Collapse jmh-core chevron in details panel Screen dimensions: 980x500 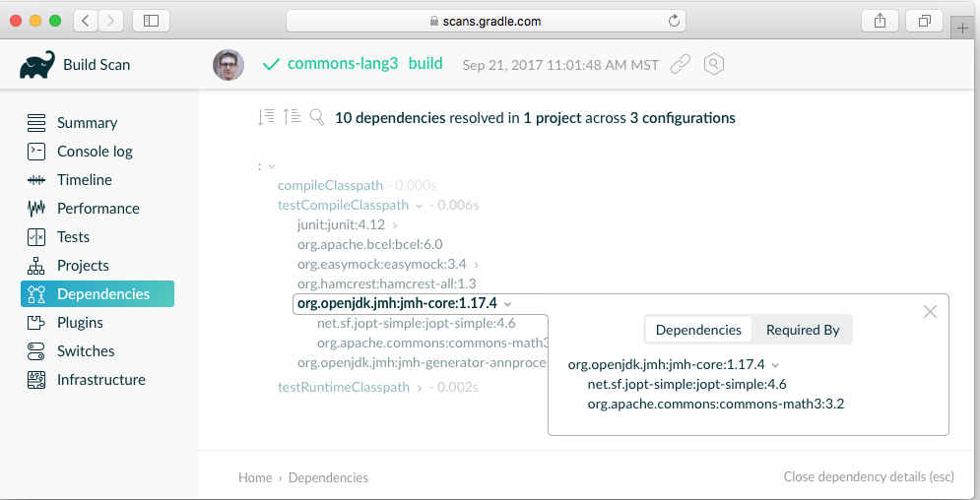[x=775, y=365]
